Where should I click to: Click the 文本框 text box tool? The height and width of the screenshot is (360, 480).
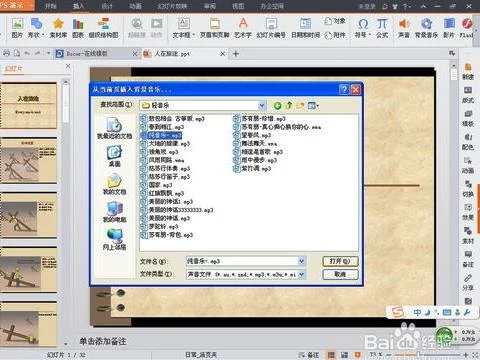point(183,28)
